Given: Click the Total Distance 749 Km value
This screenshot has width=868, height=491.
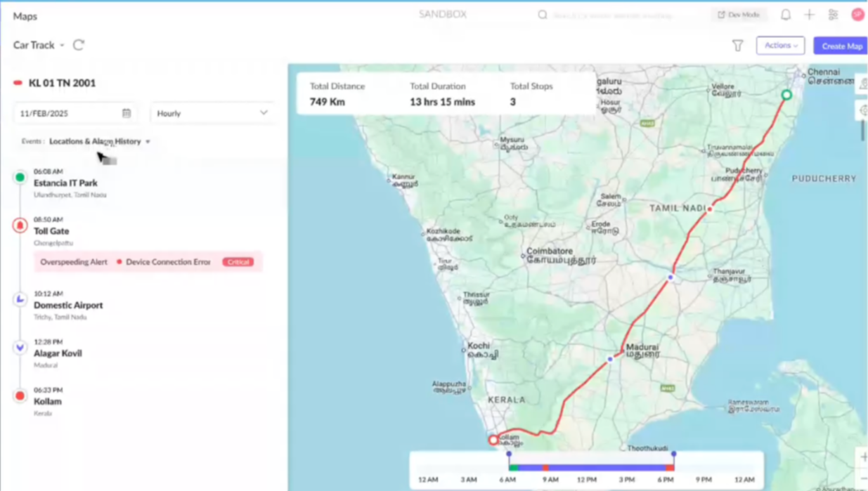Looking at the screenshot, I should tap(328, 102).
